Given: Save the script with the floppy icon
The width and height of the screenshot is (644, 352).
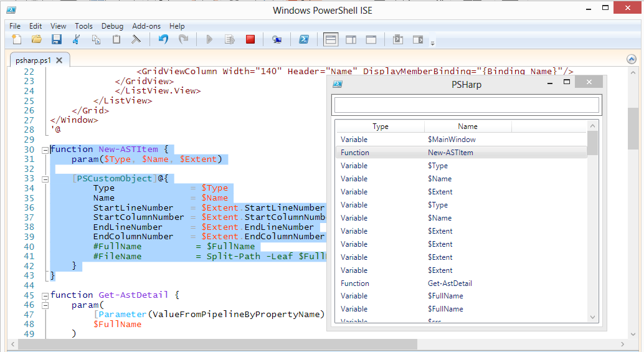Looking at the screenshot, I should pyautogui.click(x=56, y=39).
